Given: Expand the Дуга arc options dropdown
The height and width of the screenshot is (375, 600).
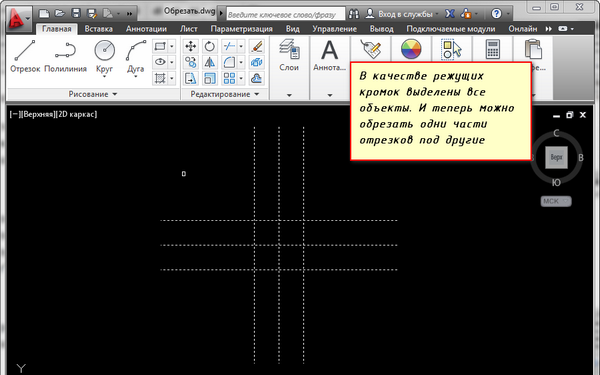Looking at the screenshot, I should tap(135, 76).
